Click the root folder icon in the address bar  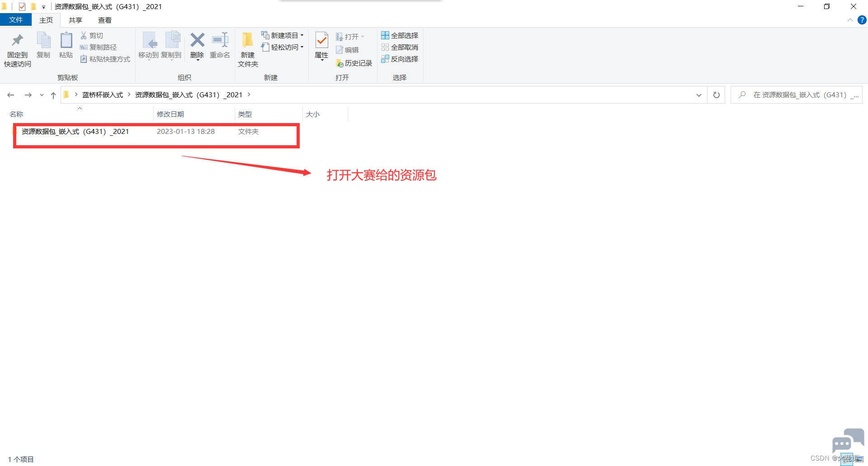click(66, 95)
